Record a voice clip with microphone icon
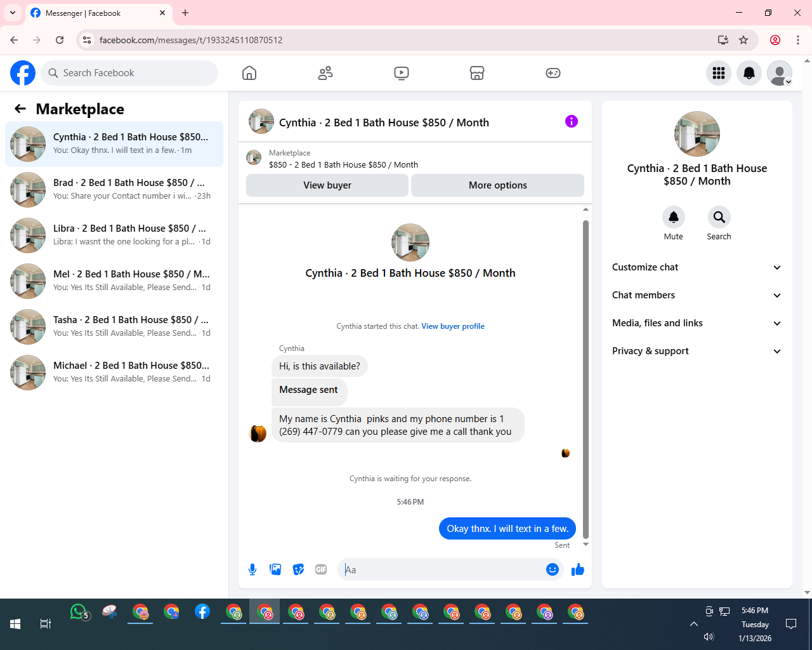This screenshot has height=650, width=812. (x=252, y=569)
